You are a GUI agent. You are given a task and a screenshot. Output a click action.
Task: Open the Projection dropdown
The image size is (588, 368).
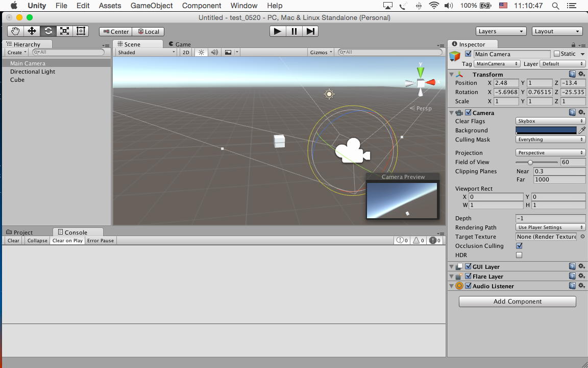(550, 153)
